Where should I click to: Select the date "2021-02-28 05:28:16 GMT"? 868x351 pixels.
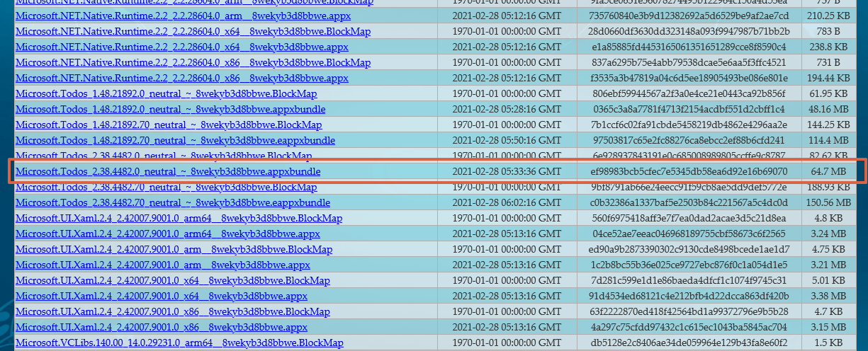(507, 109)
